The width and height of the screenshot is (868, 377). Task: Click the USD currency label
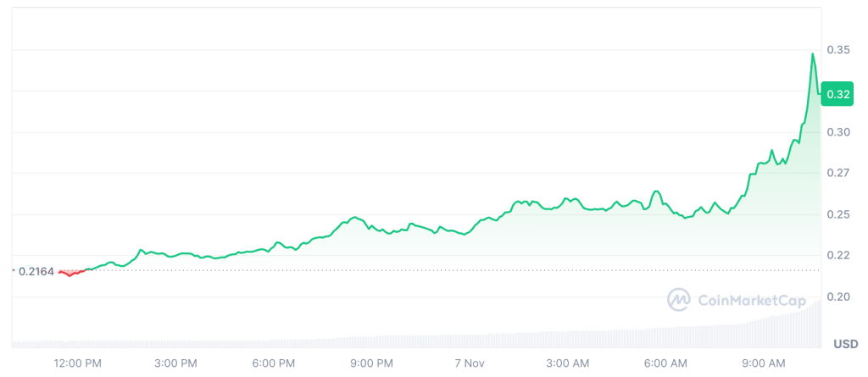845,344
